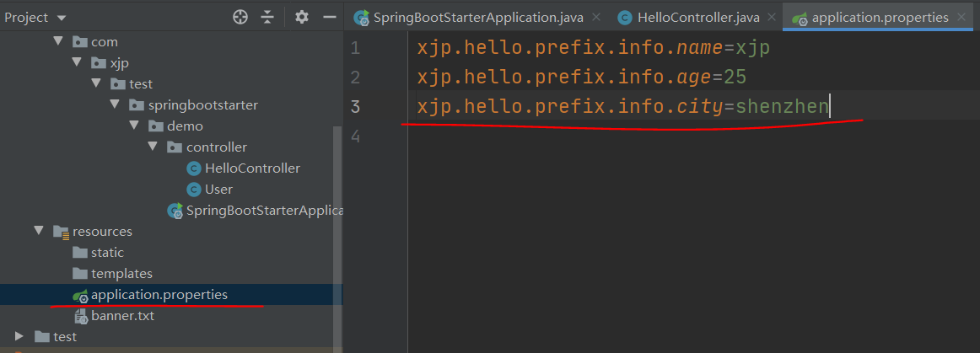Click line number 3 in gutter
This screenshot has height=353, width=980.
355,107
